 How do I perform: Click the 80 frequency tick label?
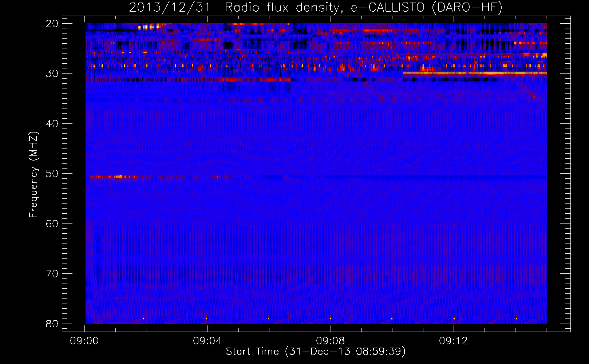(52, 324)
